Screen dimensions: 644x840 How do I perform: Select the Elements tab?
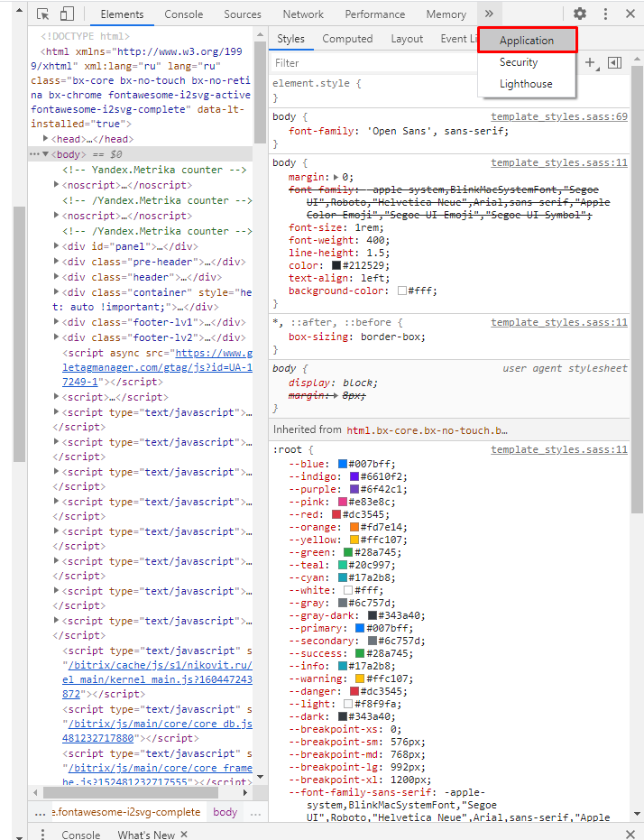pos(122,14)
